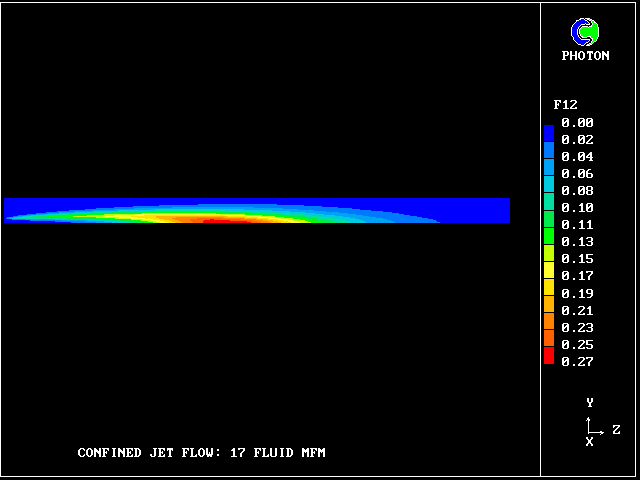
Task: Click the PHOTON text under the logo
Action: [585, 56]
